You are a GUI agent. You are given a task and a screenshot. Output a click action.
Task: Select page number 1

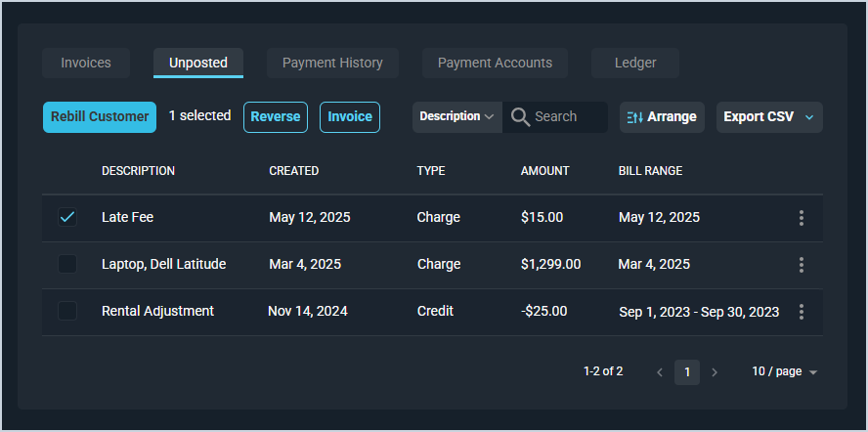point(687,372)
